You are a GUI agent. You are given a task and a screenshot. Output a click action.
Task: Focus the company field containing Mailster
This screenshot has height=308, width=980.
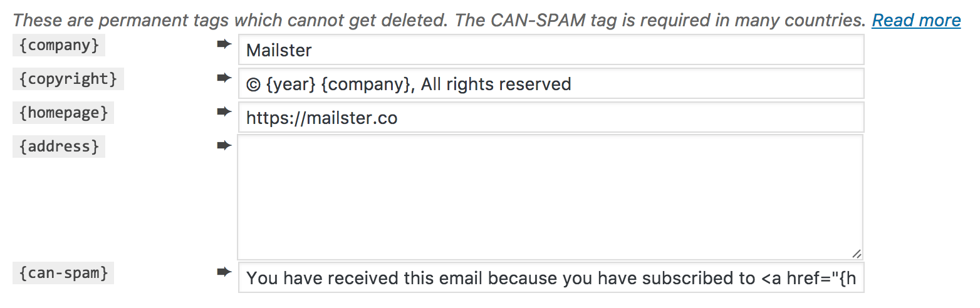550,50
